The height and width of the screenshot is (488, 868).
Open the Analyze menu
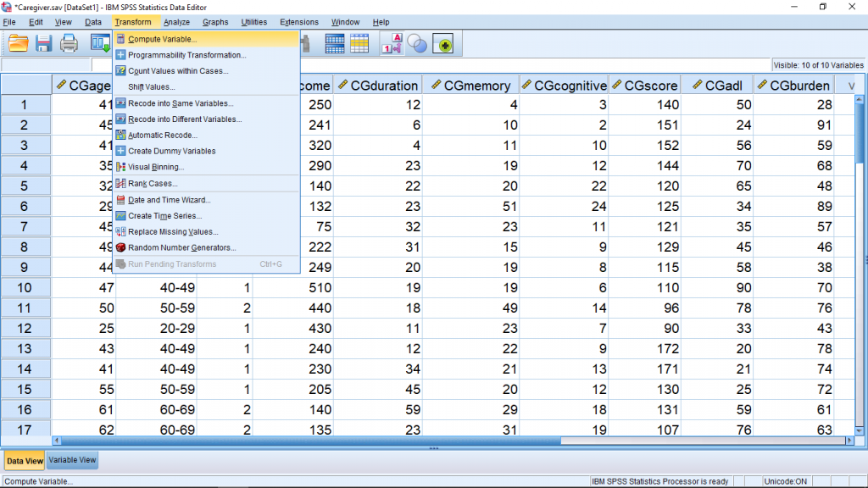tap(176, 22)
